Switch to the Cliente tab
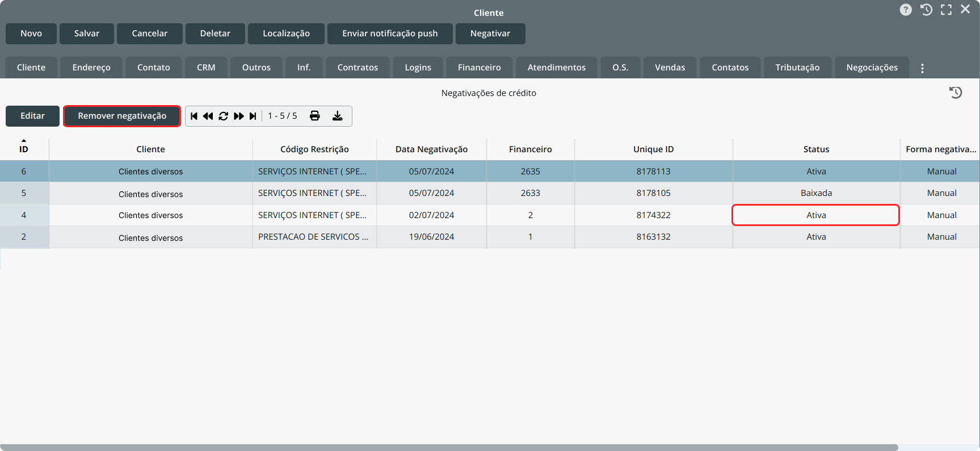Image resolution: width=980 pixels, height=451 pixels. (31, 68)
